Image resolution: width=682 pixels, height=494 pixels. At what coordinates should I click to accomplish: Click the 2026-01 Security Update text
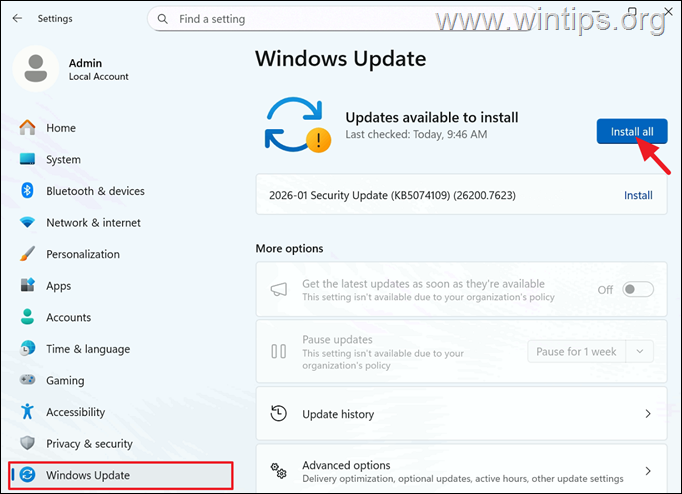pos(392,195)
